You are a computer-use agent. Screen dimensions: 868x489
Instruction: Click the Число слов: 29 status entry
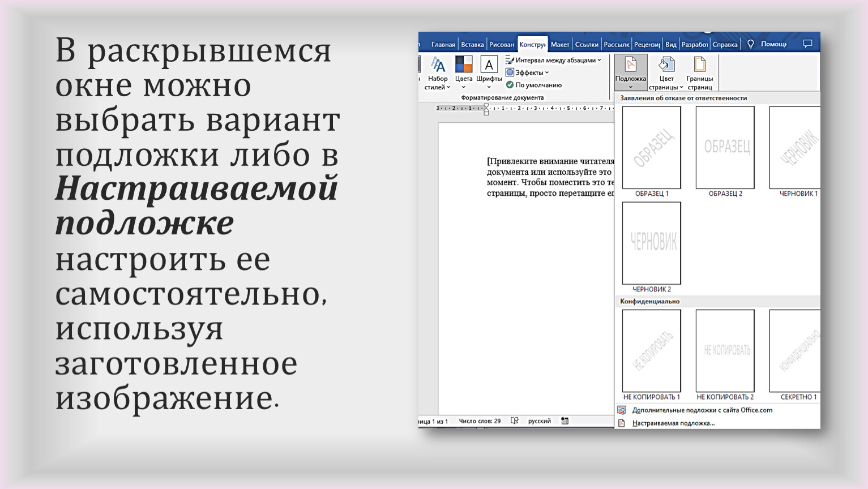tap(480, 421)
